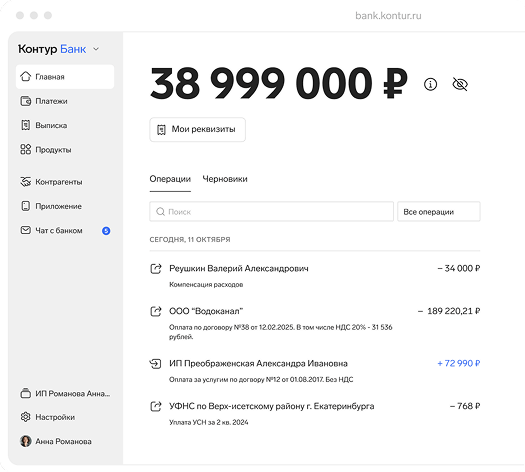Toggle balance visibility with the eye icon
525x472 pixels.
[460, 84]
